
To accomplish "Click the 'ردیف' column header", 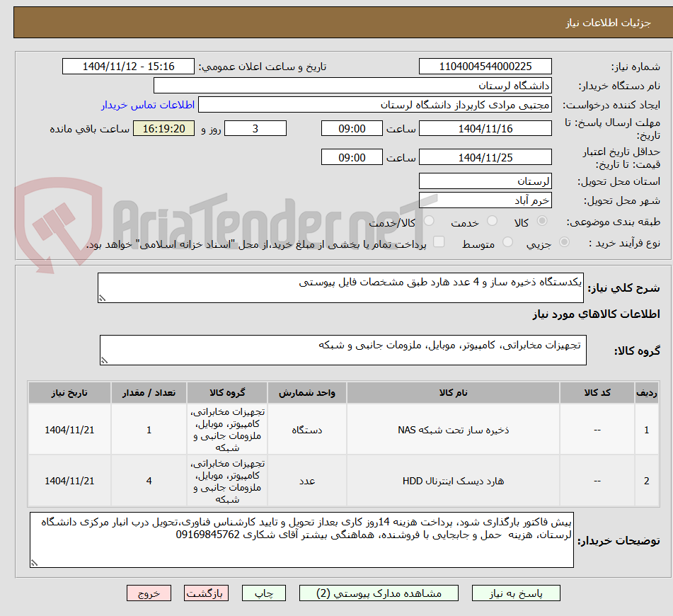I will tap(647, 393).
